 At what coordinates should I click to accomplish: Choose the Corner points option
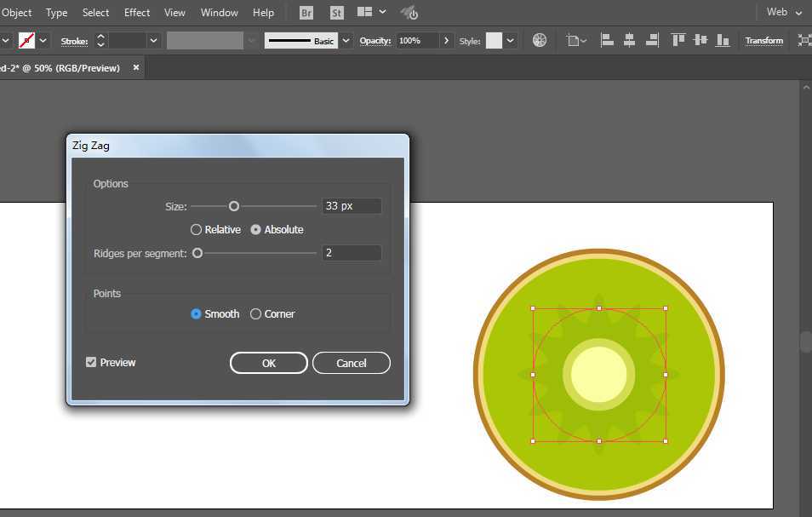click(x=256, y=314)
